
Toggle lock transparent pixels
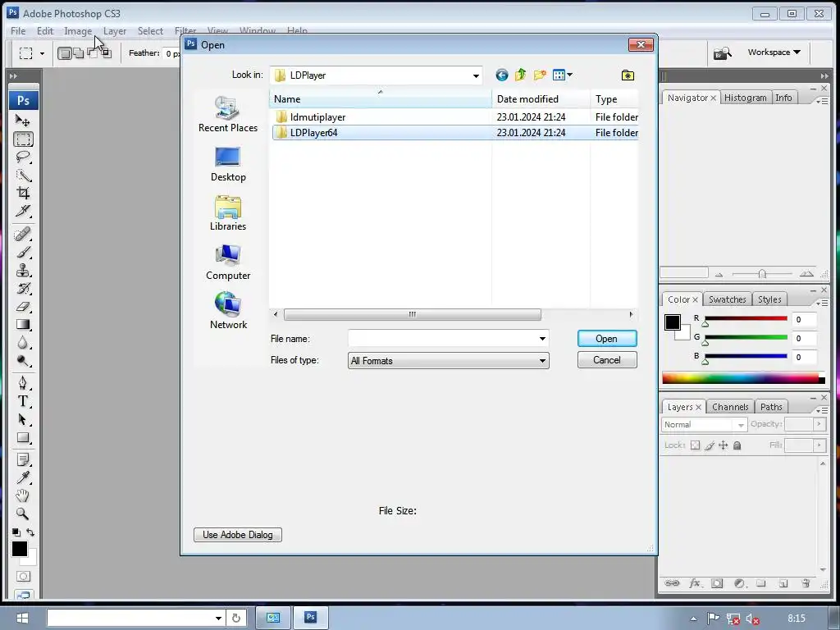[x=695, y=445]
